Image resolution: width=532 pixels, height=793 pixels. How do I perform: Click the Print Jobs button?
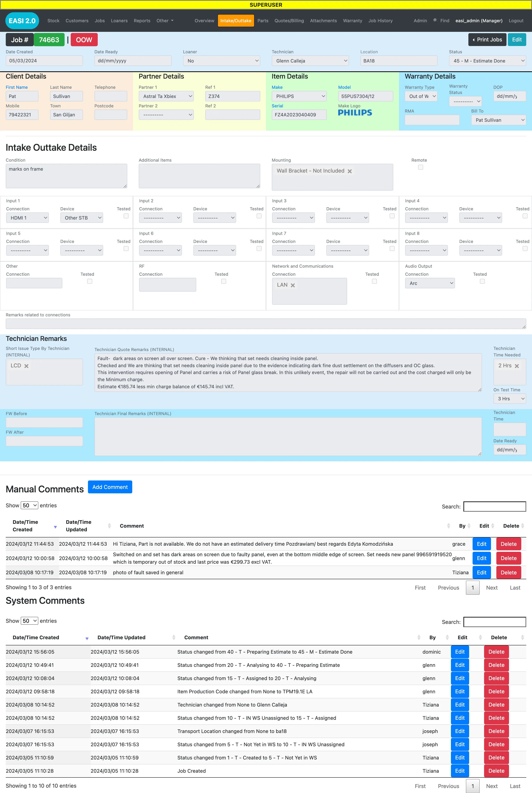point(487,40)
